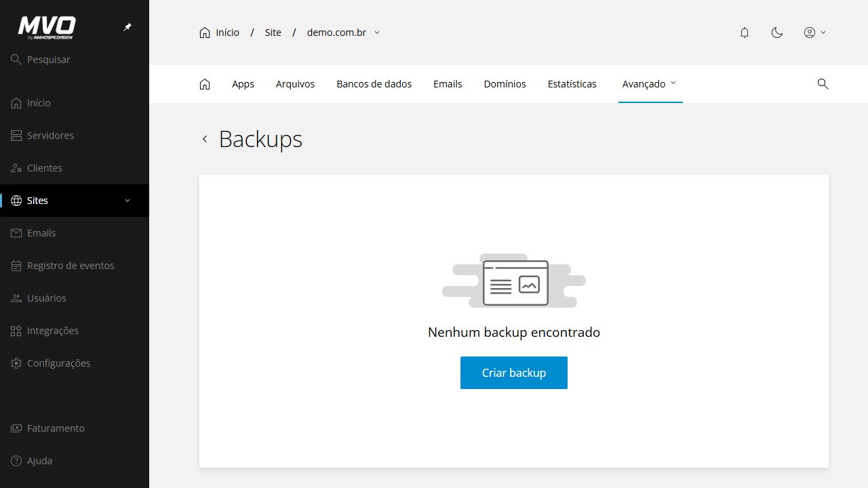The width and height of the screenshot is (868, 488).
Task: Switch to the Domínios tab
Action: (x=505, y=84)
